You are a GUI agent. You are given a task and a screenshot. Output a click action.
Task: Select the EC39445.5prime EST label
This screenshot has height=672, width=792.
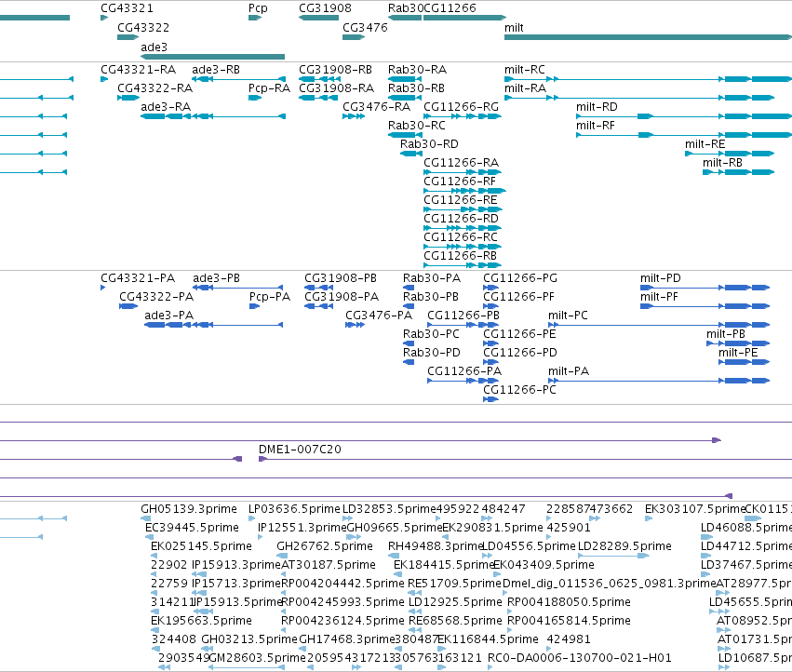click(x=192, y=528)
